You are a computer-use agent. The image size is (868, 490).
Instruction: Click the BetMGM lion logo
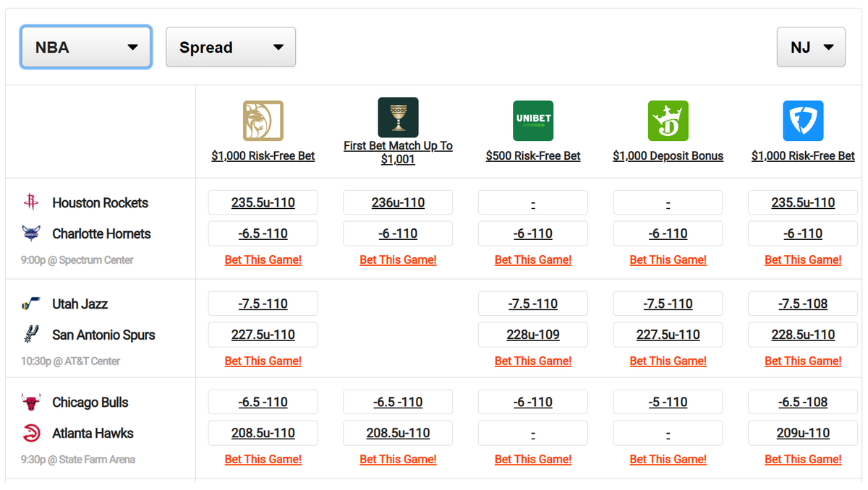[x=263, y=120]
